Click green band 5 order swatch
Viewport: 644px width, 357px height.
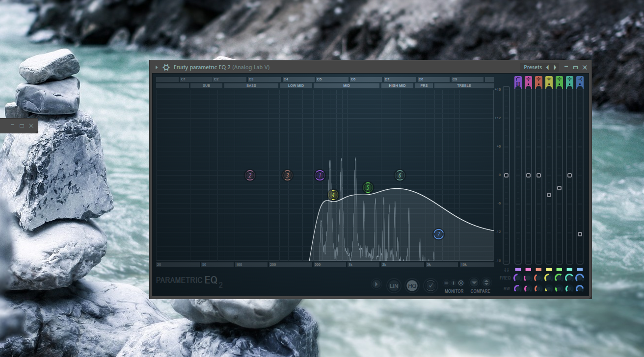tap(559, 269)
